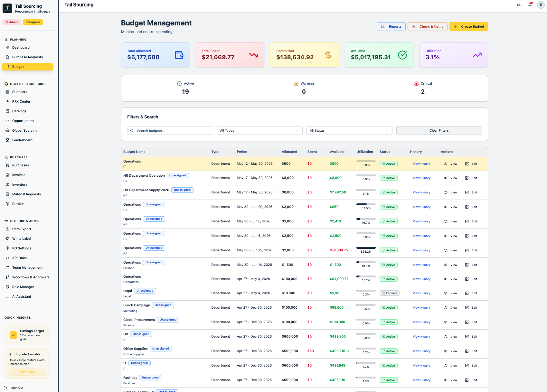This screenshot has height=392, width=547.
Task: Open the All Status dropdown
Action: coord(349,130)
